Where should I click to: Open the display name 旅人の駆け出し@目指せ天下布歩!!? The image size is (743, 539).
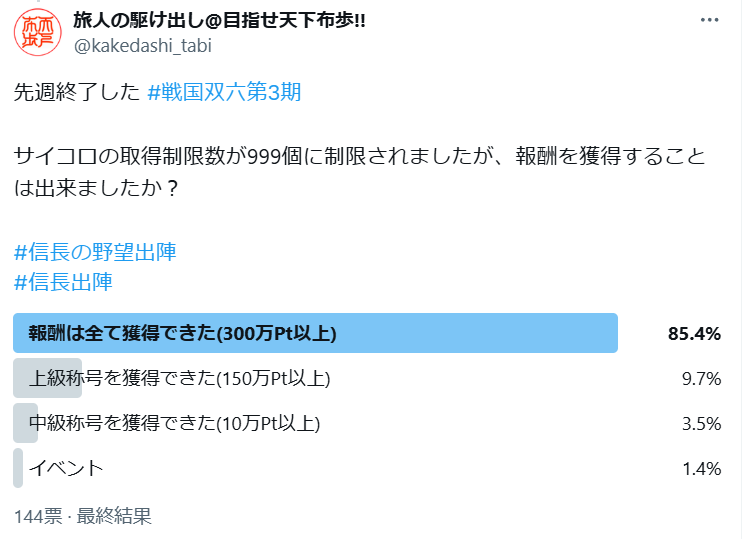(x=219, y=20)
